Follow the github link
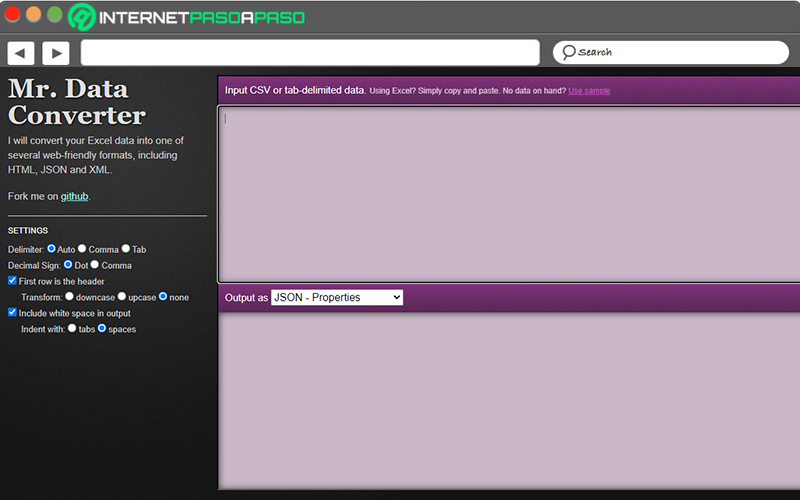This screenshot has width=800, height=500. 74,196
